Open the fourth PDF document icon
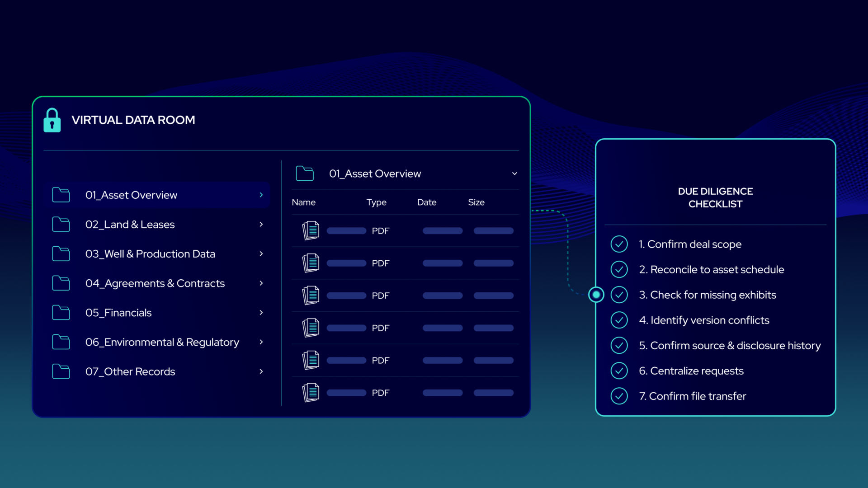 [x=311, y=328]
